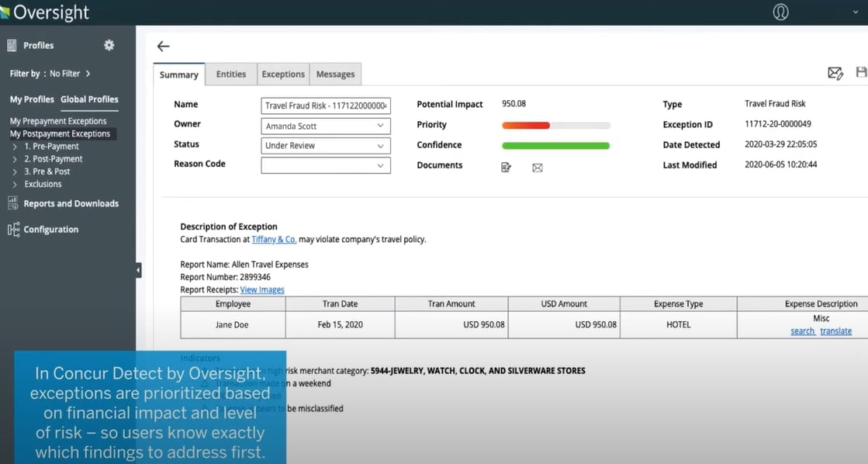Click the save disk icon
868x464 pixels.
pyautogui.click(x=861, y=72)
